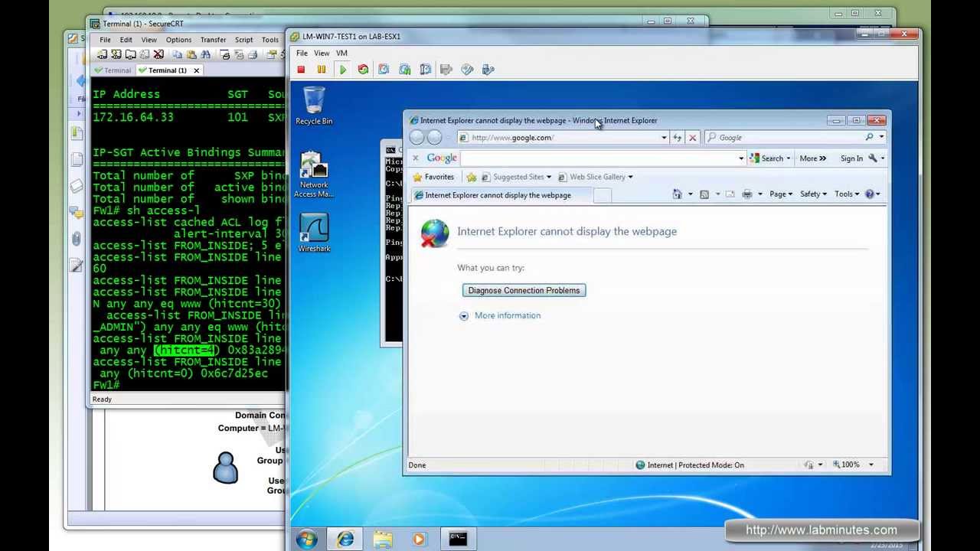Click the Google toolbar More button
This screenshot has width=980, height=551.
(812, 158)
